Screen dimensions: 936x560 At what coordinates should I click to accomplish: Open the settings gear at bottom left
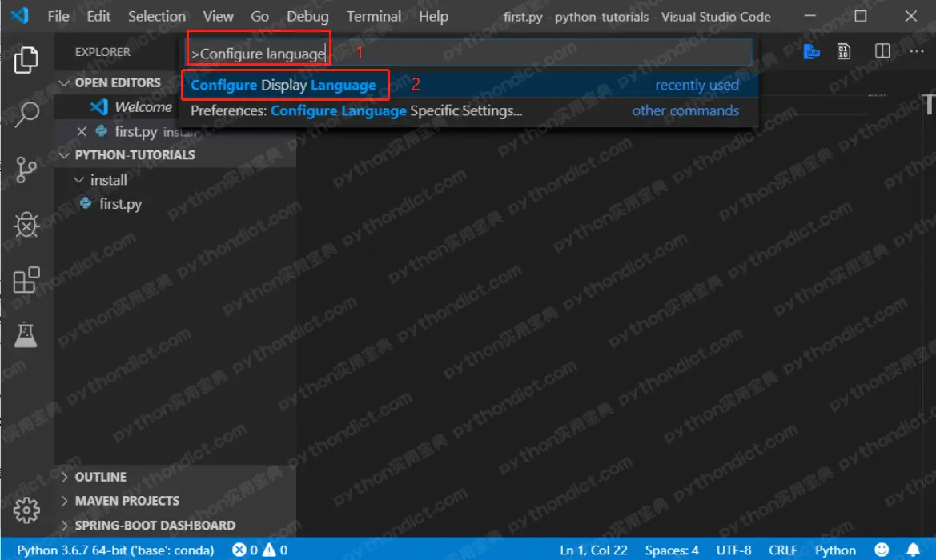click(26, 510)
